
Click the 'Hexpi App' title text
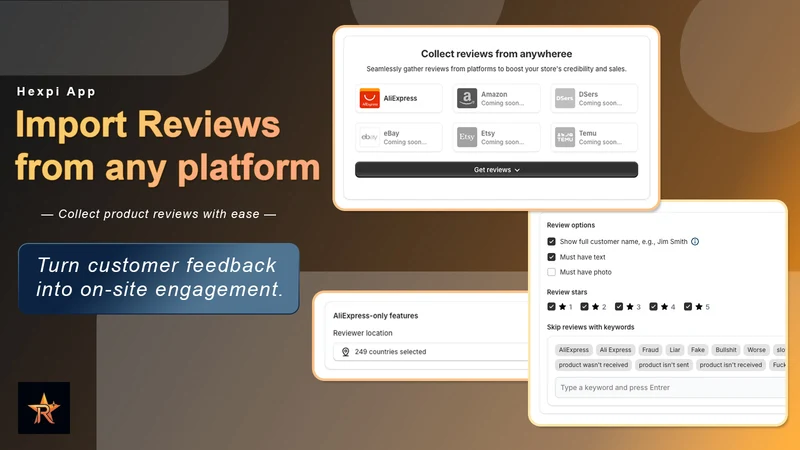click(x=56, y=91)
